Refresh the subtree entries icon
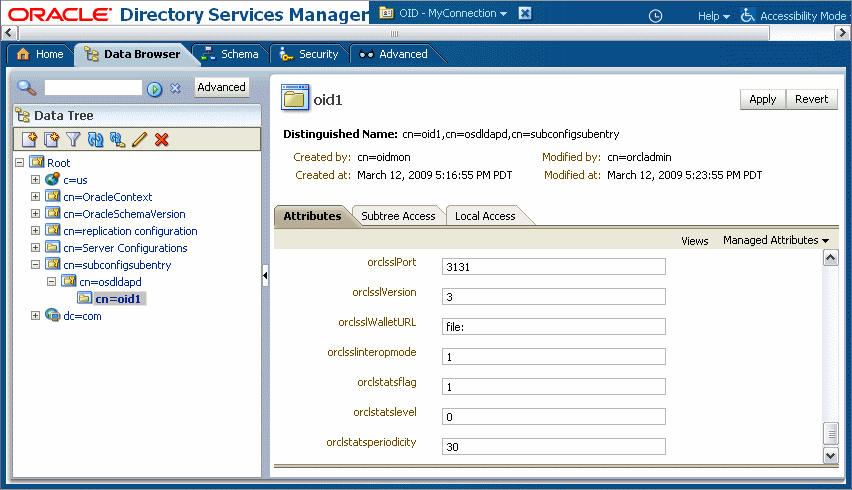The image size is (852, 490). (x=95, y=140)
